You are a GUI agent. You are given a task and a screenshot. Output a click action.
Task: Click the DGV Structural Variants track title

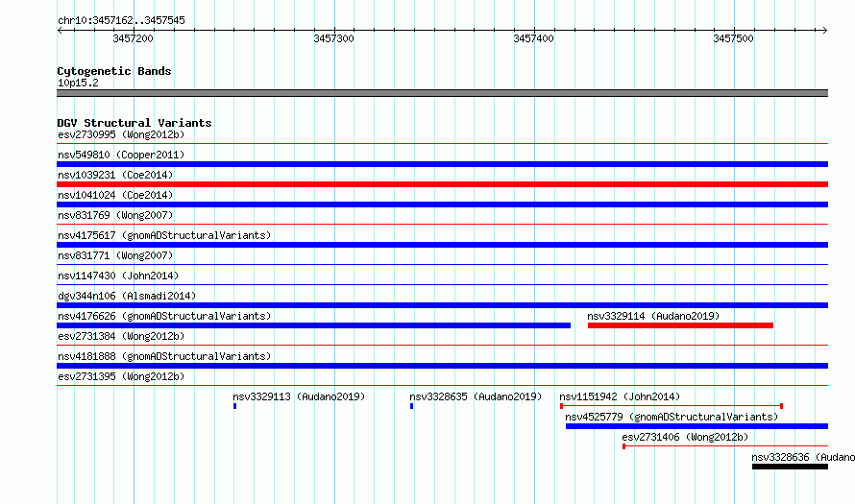pyautogui.click(x=134, y=123)
